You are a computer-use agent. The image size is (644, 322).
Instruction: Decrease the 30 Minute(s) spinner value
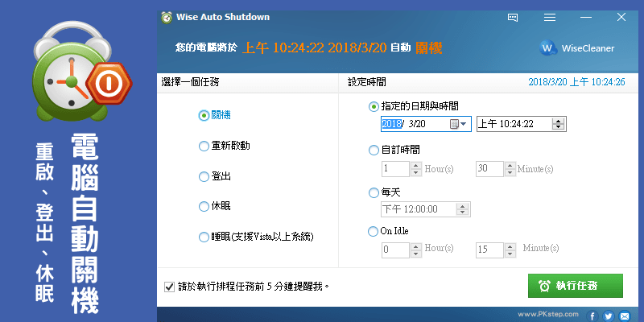click(510, 172)
